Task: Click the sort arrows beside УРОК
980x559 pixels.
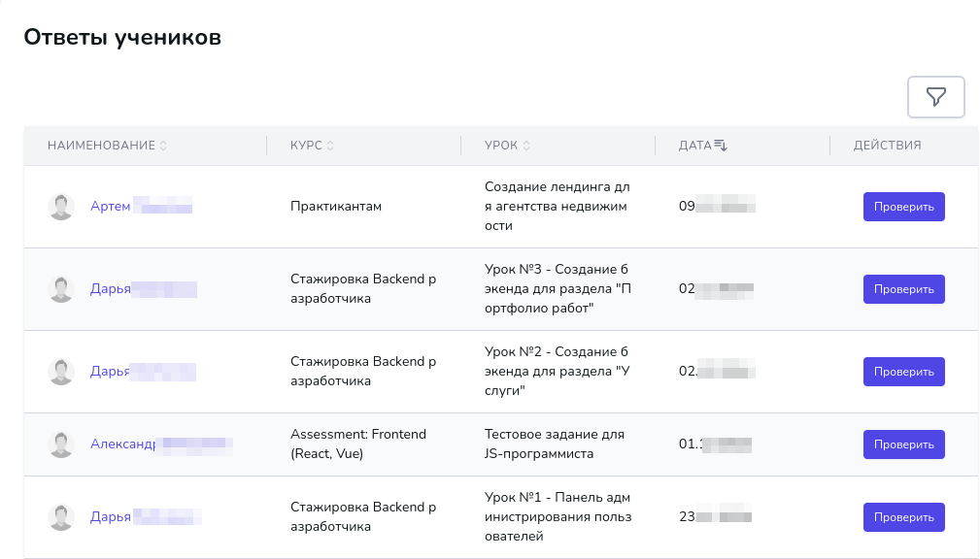Action: point(525,145)
